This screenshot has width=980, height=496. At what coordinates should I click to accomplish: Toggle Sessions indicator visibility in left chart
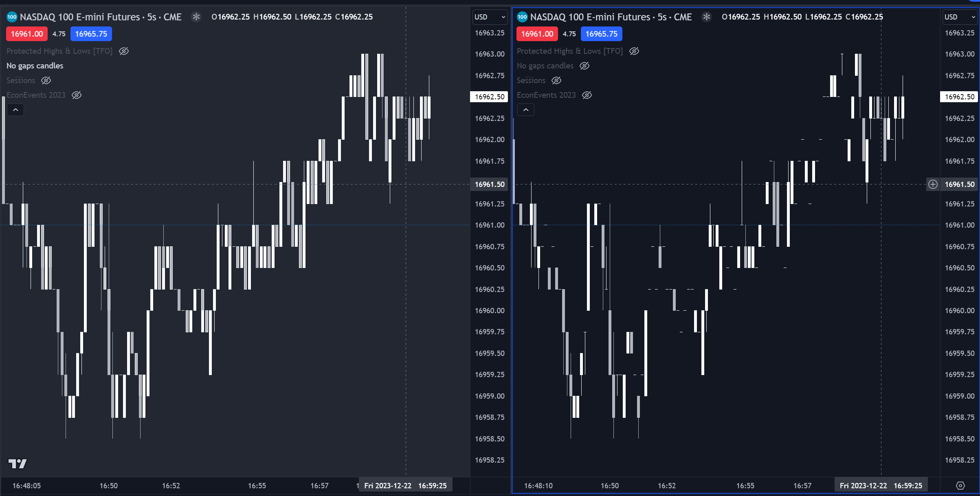(46, 81)
